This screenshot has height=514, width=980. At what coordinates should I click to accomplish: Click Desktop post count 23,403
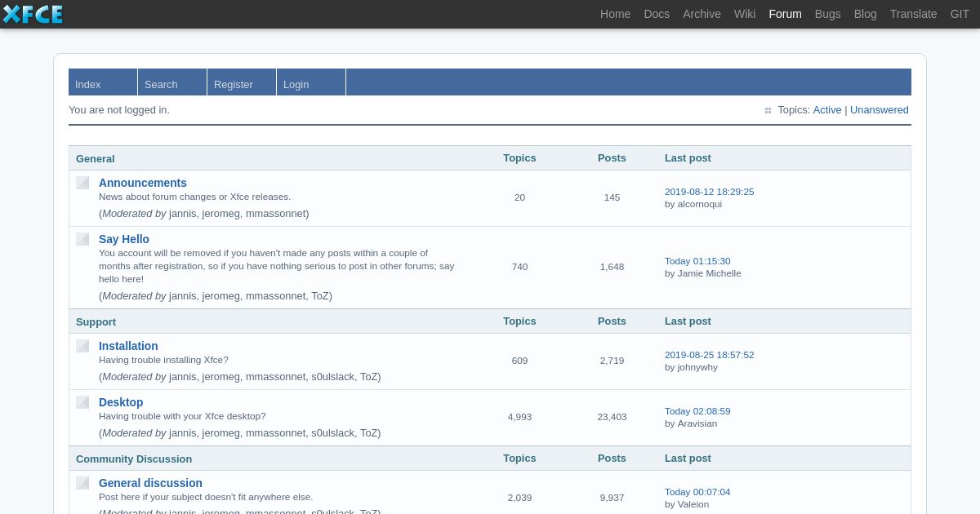pos(612,417)
